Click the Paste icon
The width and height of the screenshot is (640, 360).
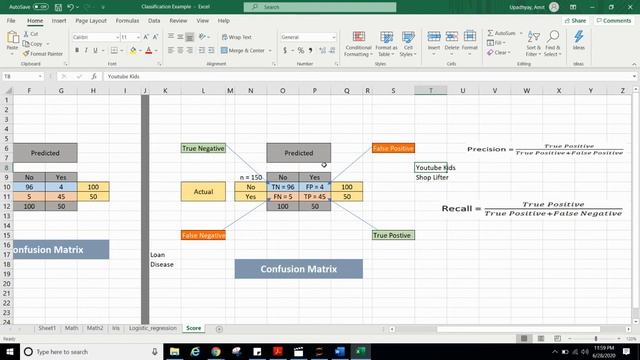(x=12, y=38)
